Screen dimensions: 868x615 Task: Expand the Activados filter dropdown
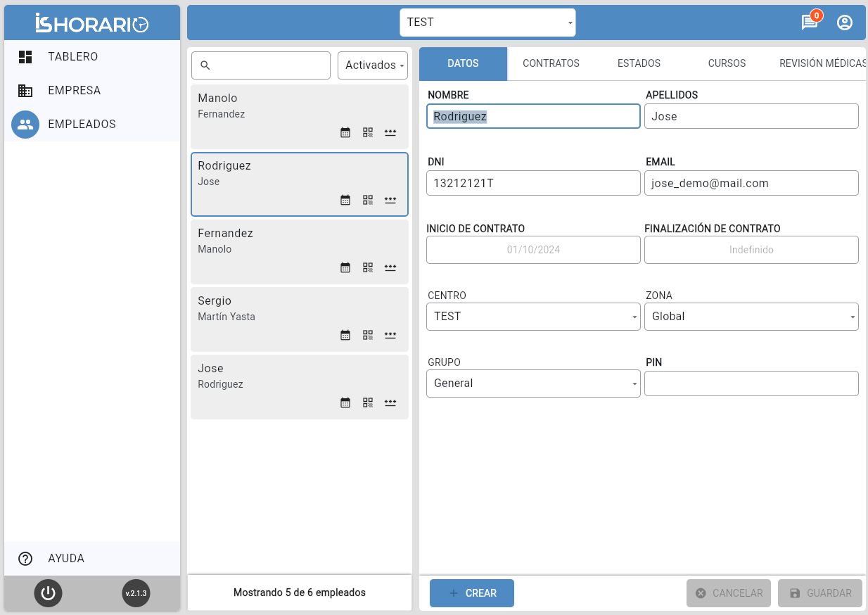tap(373, 65)
